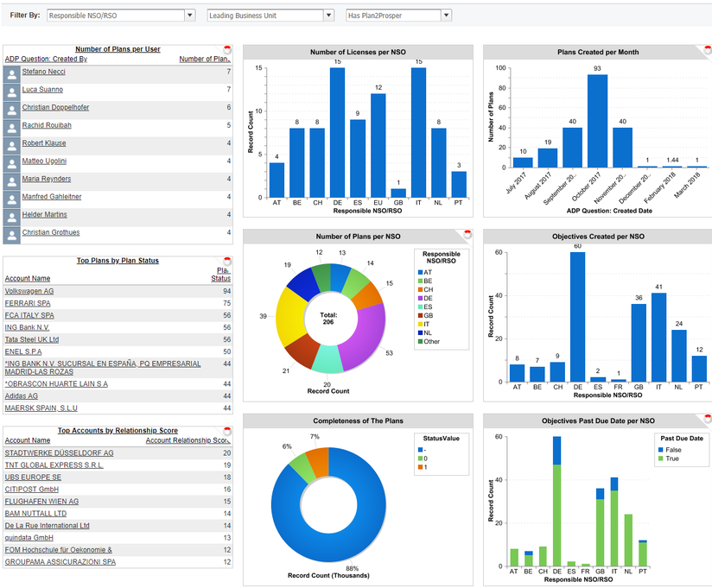Viewport: 712px width, 588px height.
Task: Click the Other green legend swatch
Action: pos(421,342)
